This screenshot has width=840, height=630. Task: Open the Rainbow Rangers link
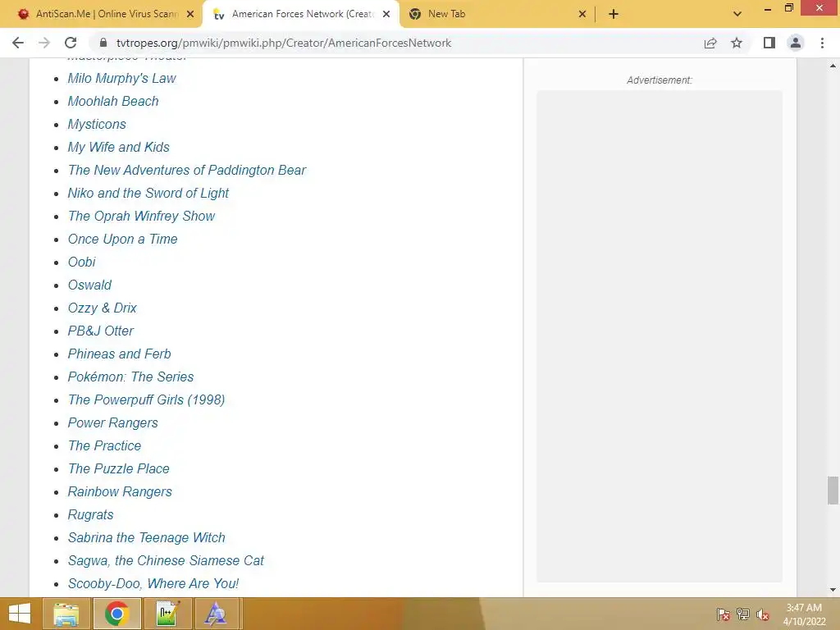[120, 492]
